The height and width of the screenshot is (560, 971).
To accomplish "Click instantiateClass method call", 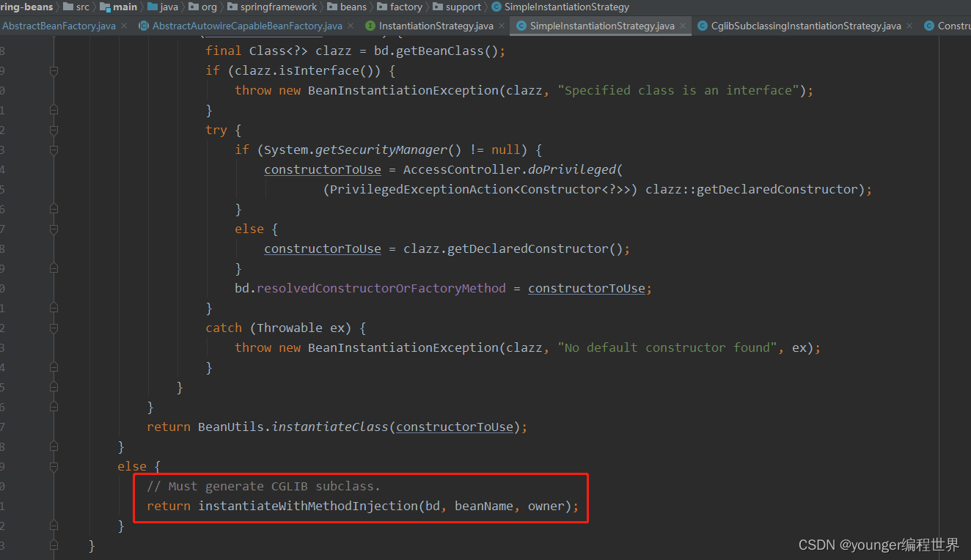I will (330, 427).
